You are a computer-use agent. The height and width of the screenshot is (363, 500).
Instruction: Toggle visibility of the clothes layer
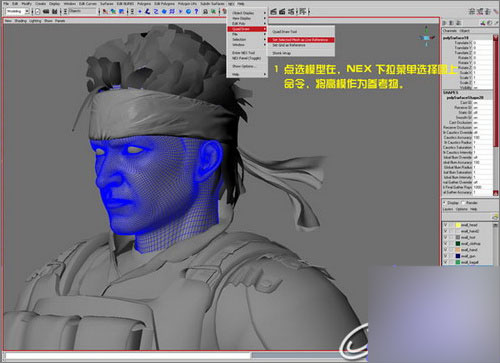(x=445, y=244)
